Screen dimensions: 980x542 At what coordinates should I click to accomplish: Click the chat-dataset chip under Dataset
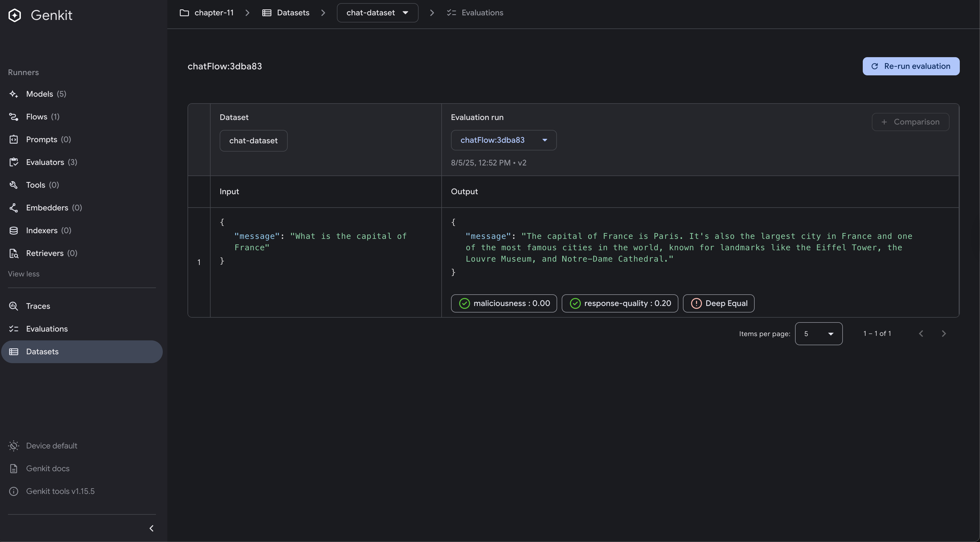tap(253, 141)
